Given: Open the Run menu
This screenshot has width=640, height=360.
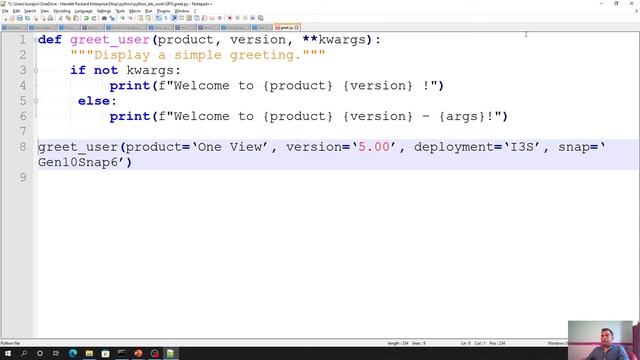Looking at the screenshot, I should 149,11.
